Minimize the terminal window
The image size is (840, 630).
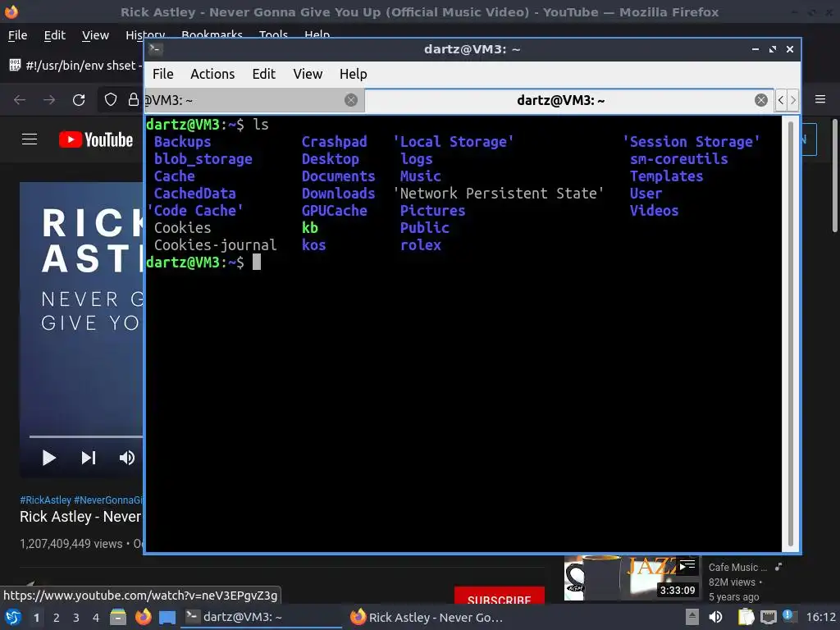[x=756, y=49]
